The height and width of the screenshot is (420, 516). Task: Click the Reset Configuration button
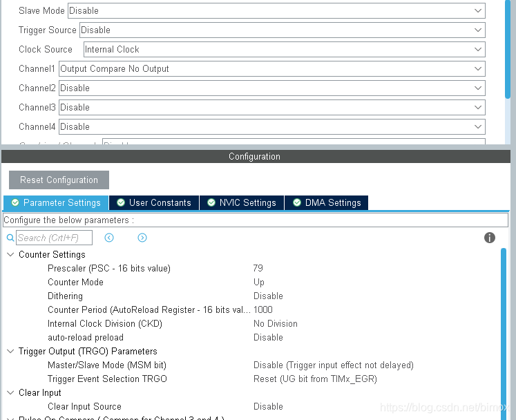(59, 180)
